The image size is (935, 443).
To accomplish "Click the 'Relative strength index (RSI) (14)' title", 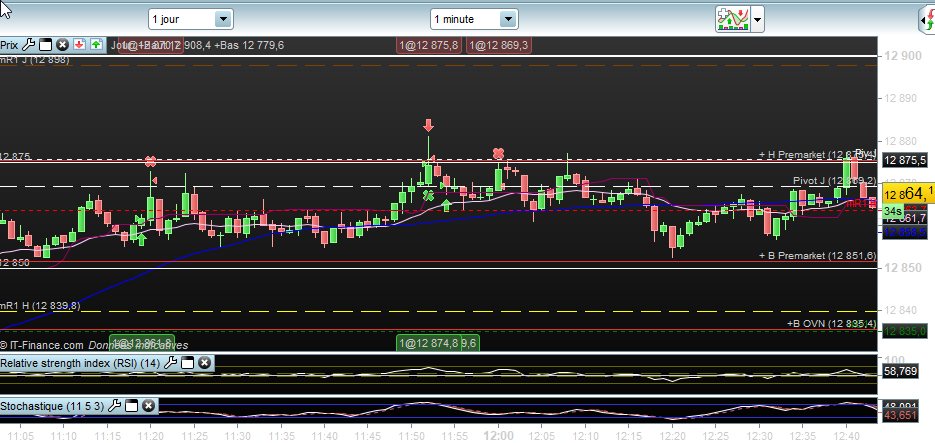I will (80, 363).
